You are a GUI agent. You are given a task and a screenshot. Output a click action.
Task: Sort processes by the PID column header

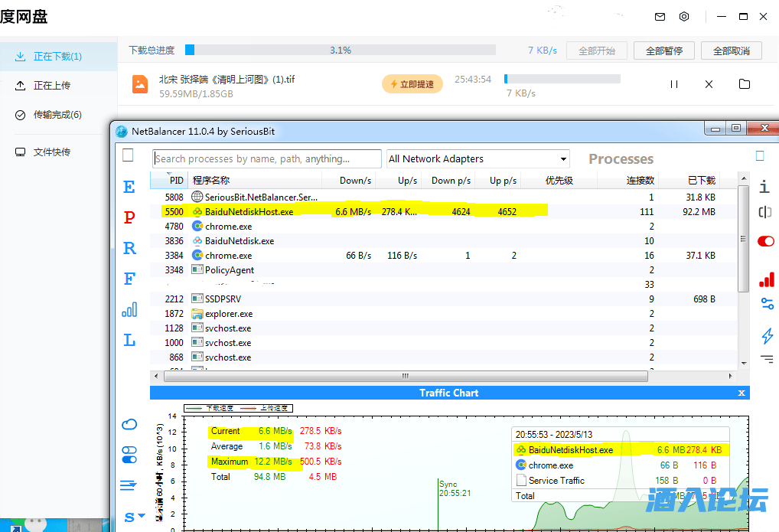pos(176,181)
